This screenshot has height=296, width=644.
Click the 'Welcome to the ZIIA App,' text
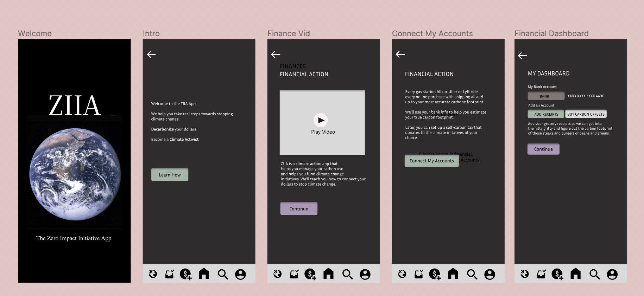pos(174,104)
